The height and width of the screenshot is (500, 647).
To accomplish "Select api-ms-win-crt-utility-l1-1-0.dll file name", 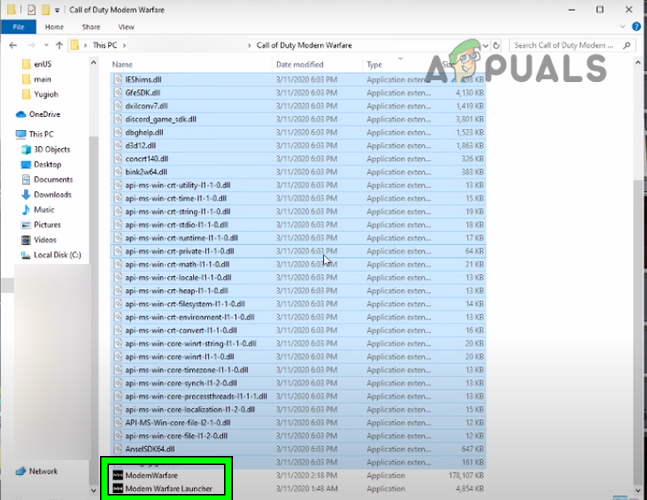I will [x=178, y=185].
